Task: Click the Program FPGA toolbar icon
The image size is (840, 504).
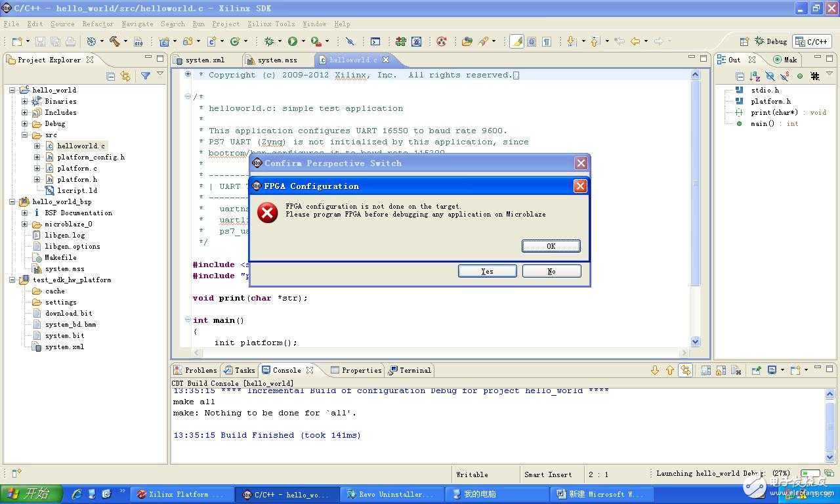Action: coord(400,41)
